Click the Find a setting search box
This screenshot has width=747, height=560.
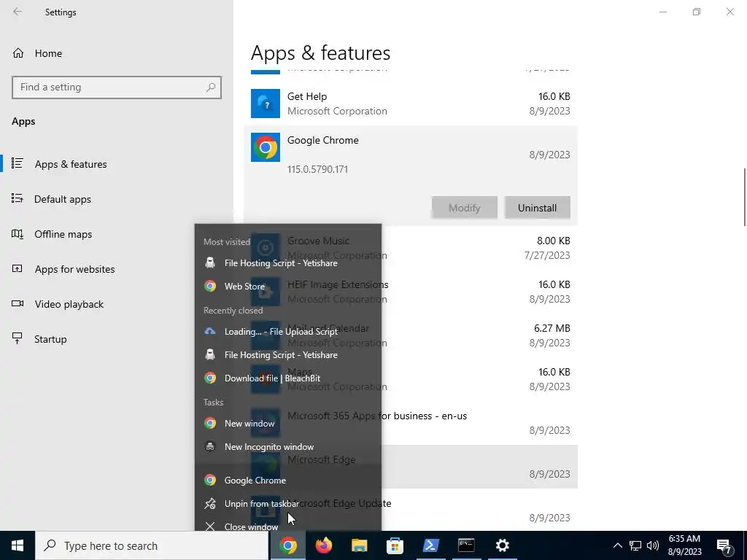[x=117, y=87]
